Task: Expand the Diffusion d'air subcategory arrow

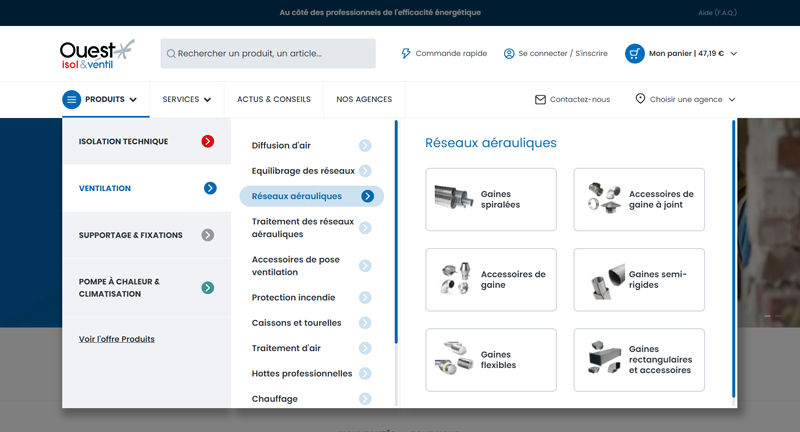Action: coord(365,146)
